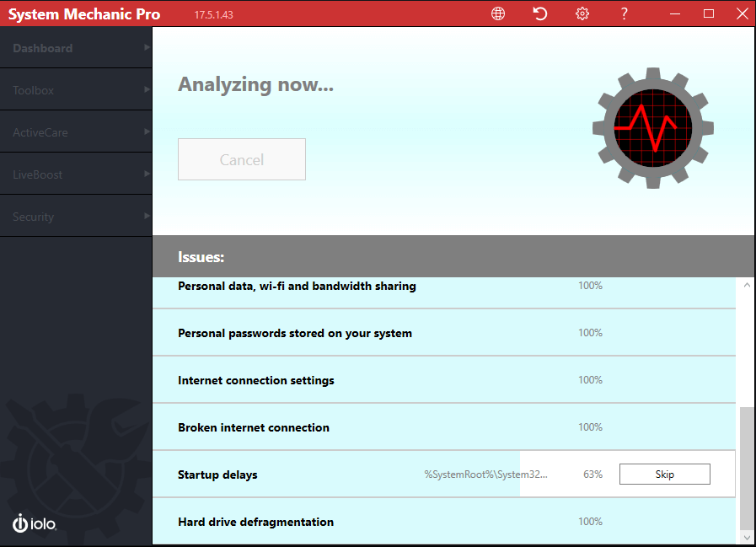Minimize the System Mechanic Pro window

click(675, 13)
